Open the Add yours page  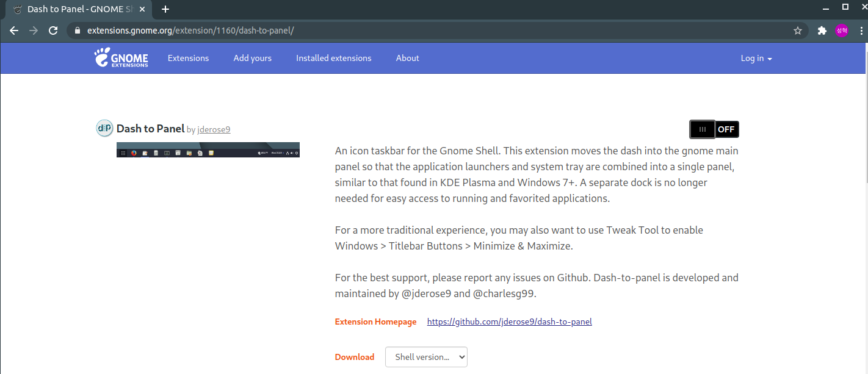pos(252,58)
